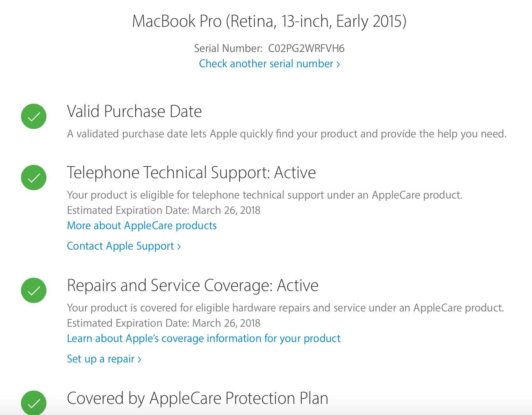This screenshot has height=415, width=532.
Task: Open Apple's coverage information link
Action: click(204, 339)
